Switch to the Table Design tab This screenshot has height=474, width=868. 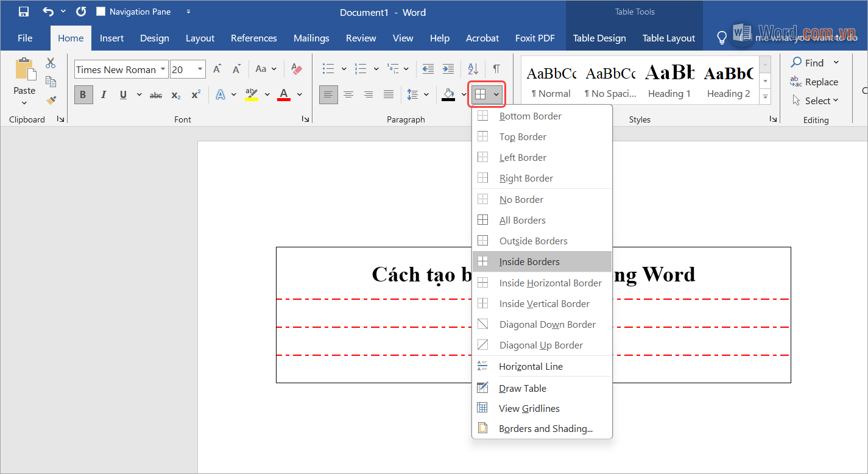point(599,38)
